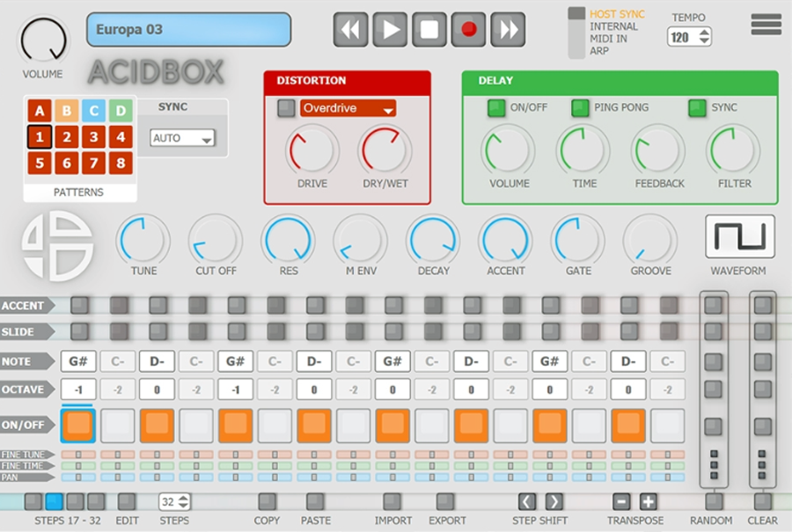Clear the ACCENT row
The width and height of the screenshot is (792, 532).
pos(763,305)
